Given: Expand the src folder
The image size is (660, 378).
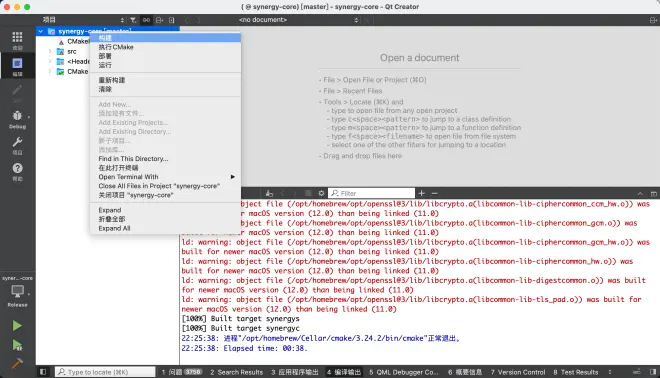Looking at the screenshot, I should (x=50, y=51).
